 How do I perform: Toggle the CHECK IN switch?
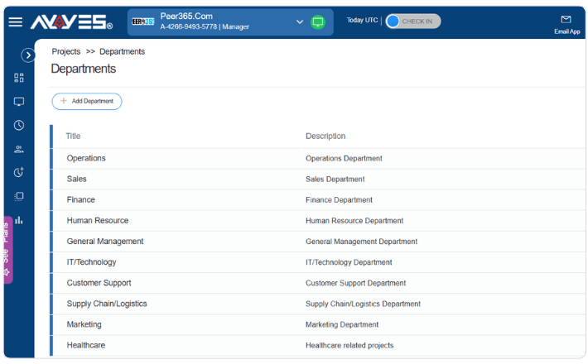point(413,22)
